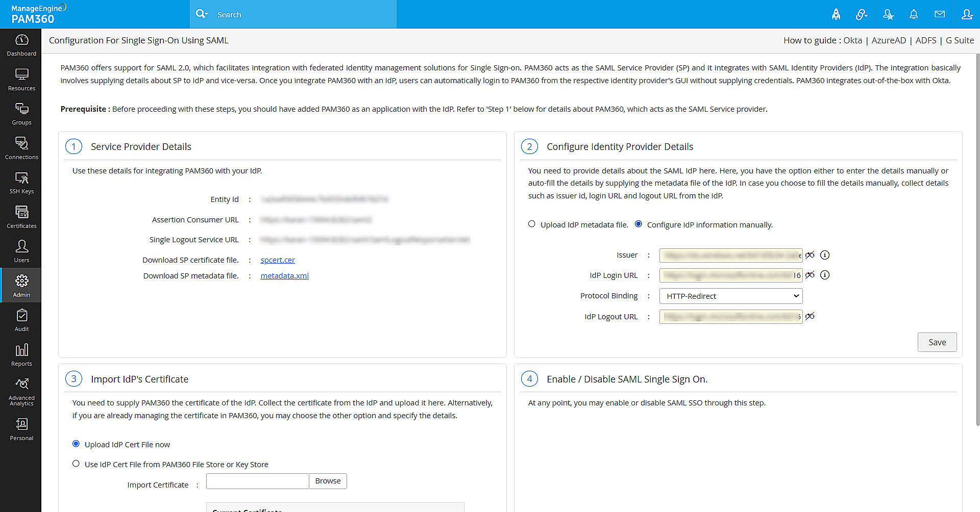The image size is (980, 512).
Task: Click the user-with-star icon in the header
Action: 888,14
